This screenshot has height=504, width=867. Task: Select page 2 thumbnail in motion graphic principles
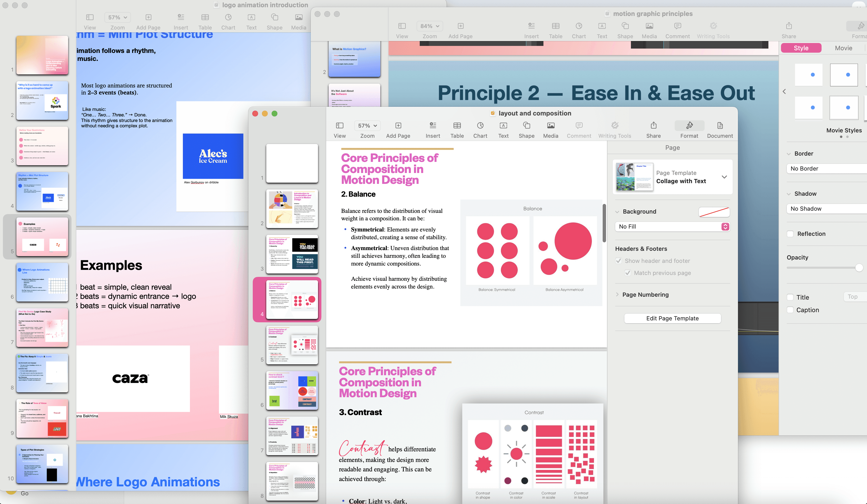[x=354, y=59]
